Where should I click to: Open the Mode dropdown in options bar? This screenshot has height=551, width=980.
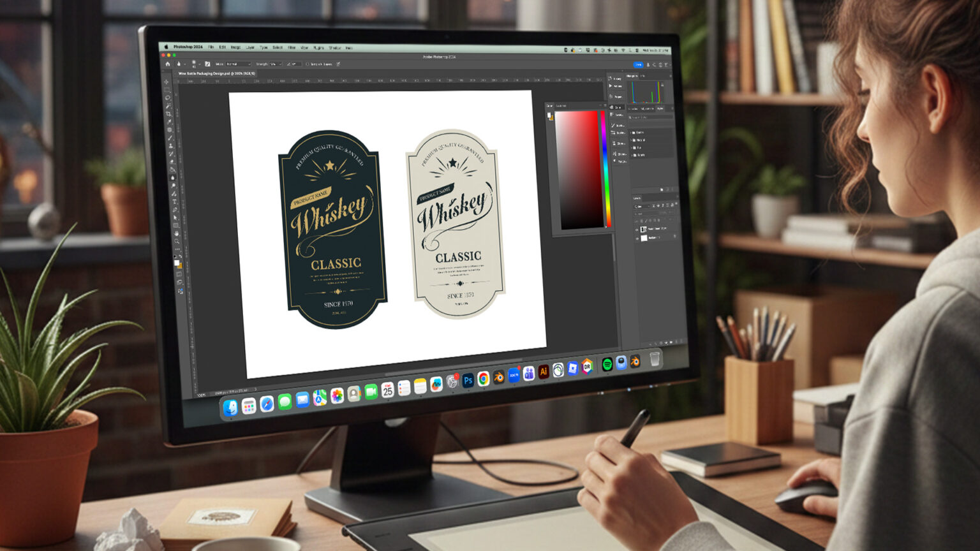coord(237,64)
